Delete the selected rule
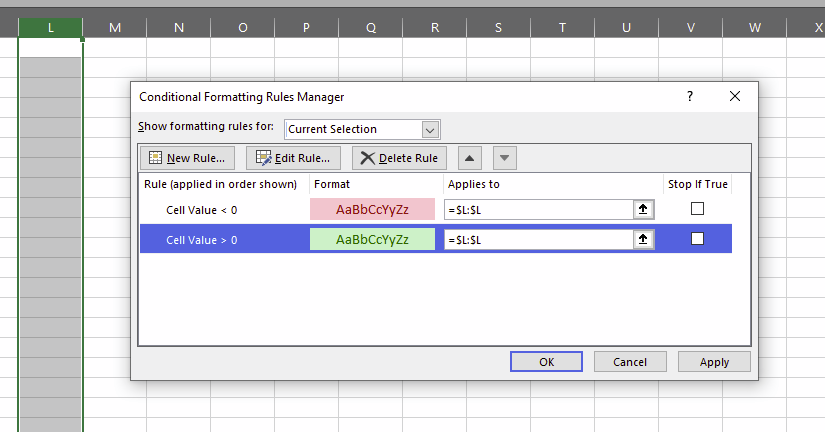825x432 pixels. (x=399, y=158)
